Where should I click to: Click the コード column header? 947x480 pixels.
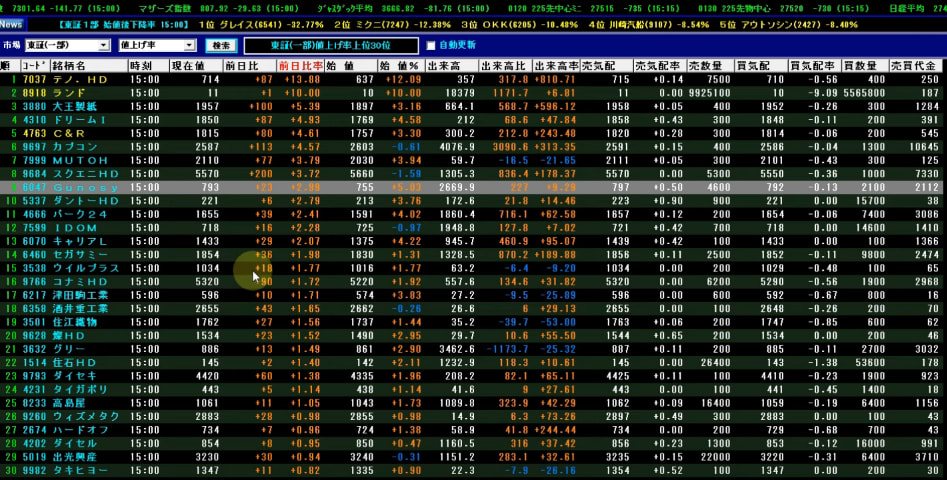(x=33, y=65)
